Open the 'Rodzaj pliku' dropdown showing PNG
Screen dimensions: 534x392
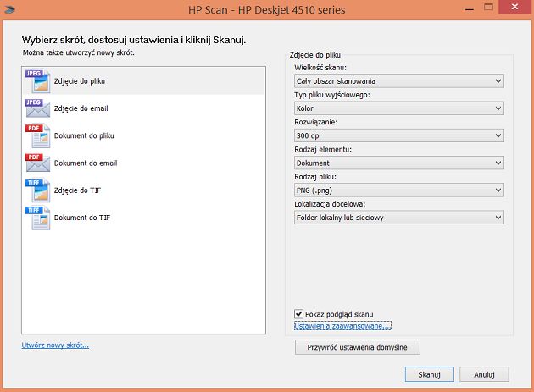click(x=398, y=190)
